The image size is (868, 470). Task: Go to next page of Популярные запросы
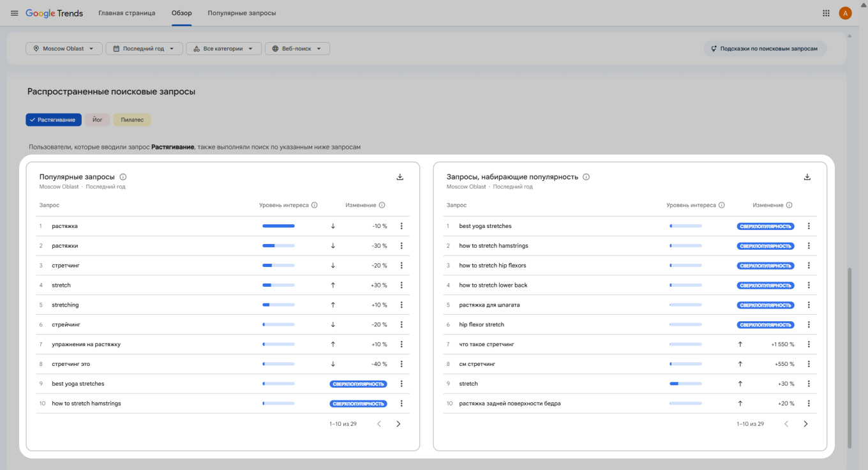click(398, 423)
